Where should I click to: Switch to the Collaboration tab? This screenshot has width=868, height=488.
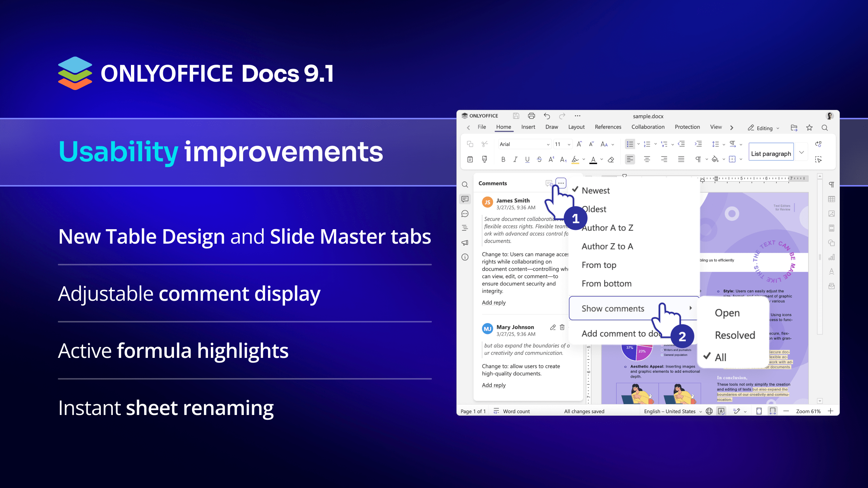(x=648, y=127)
